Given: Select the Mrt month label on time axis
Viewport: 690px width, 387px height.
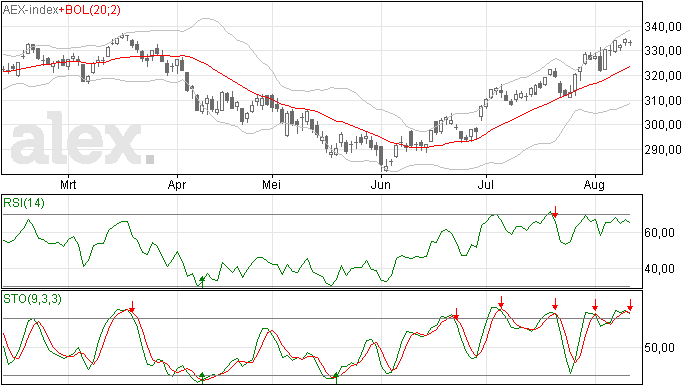Looking at the screenshot, I should (68, 184).
